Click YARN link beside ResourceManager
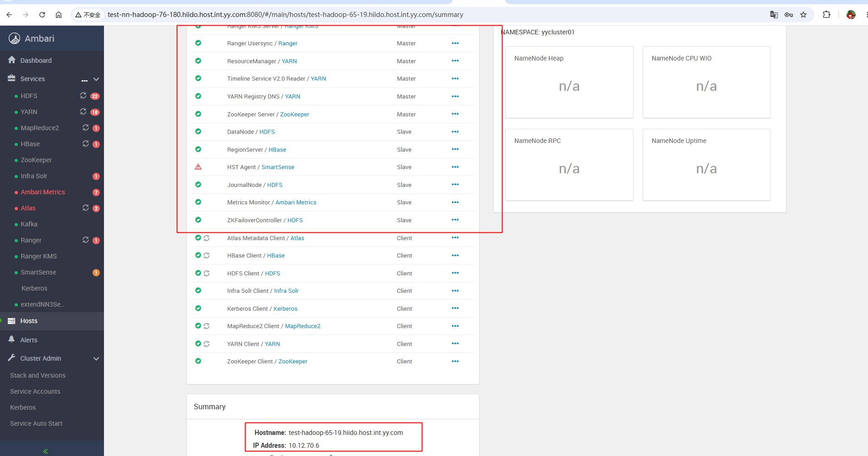 pyautogui.click(x=289, y=61)
